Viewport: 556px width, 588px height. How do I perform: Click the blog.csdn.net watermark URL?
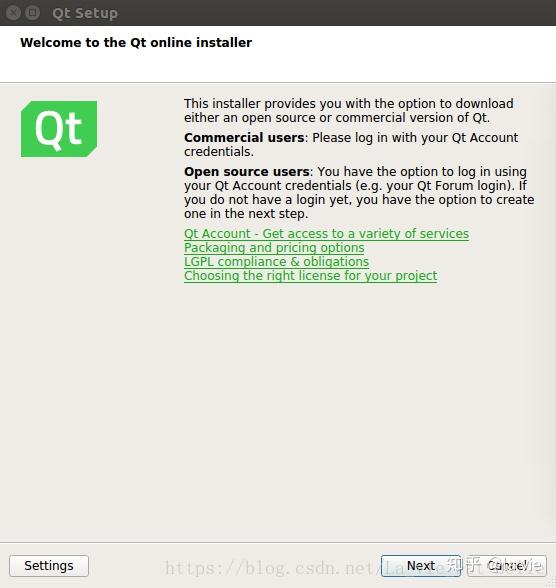[304, 568]
